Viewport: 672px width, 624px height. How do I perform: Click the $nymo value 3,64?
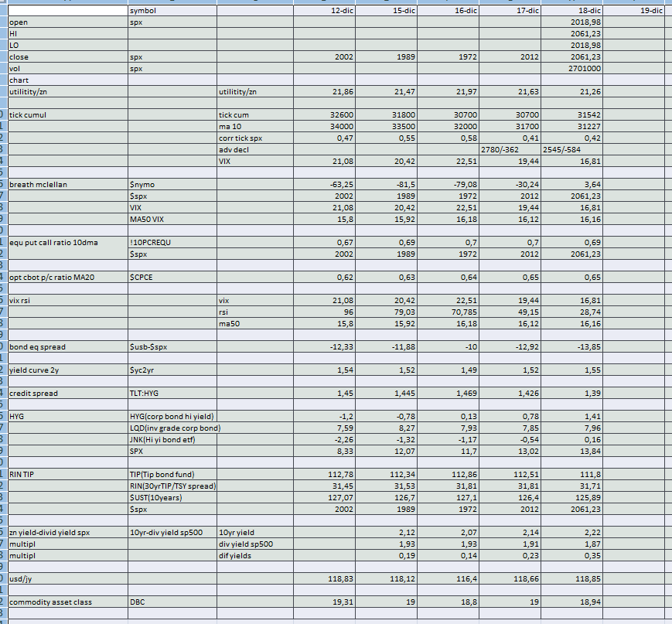(x=571, y=184)
